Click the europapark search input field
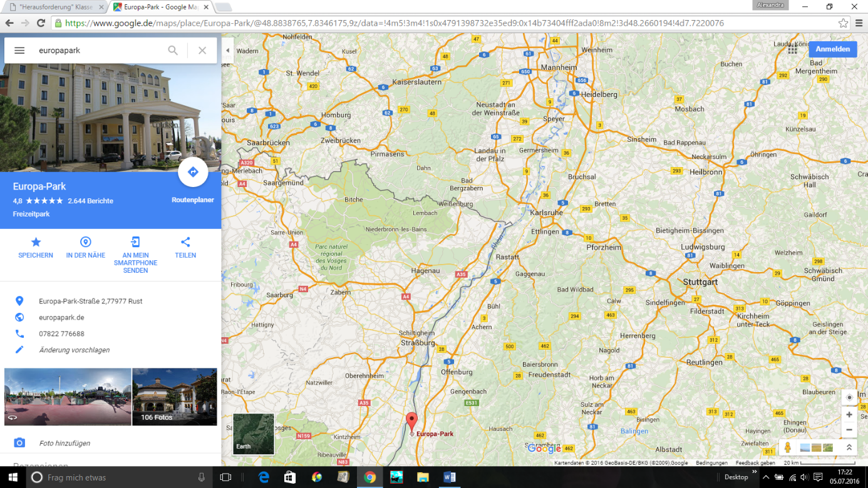Image resolution: width=868 pixels, height=488 pixels. click(x=100, y=51)
